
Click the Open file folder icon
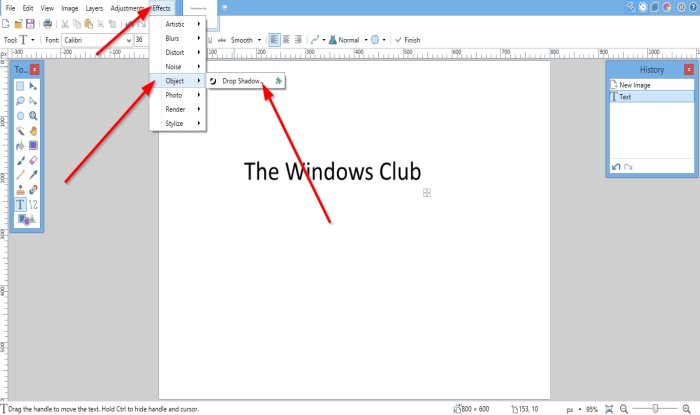click(x=18, y=24)
